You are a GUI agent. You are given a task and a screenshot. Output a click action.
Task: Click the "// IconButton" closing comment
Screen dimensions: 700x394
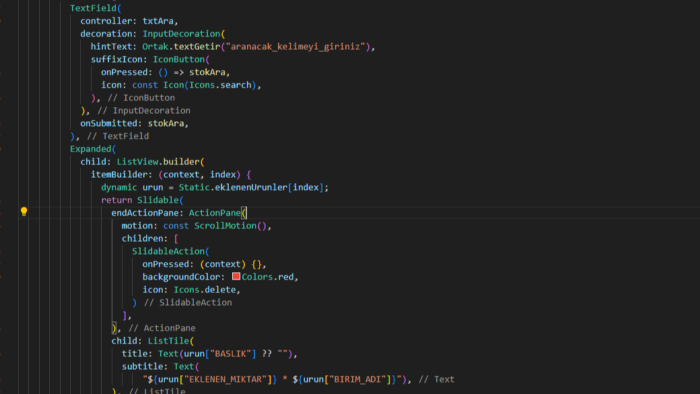tap(142, 98)
